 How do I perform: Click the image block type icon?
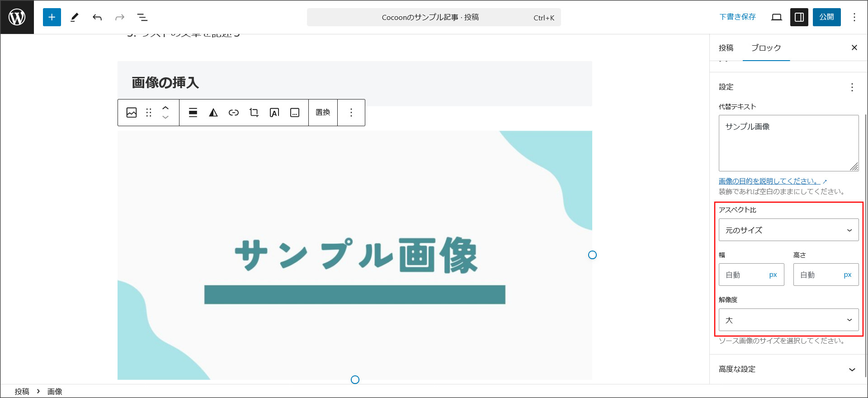point(132,113)
